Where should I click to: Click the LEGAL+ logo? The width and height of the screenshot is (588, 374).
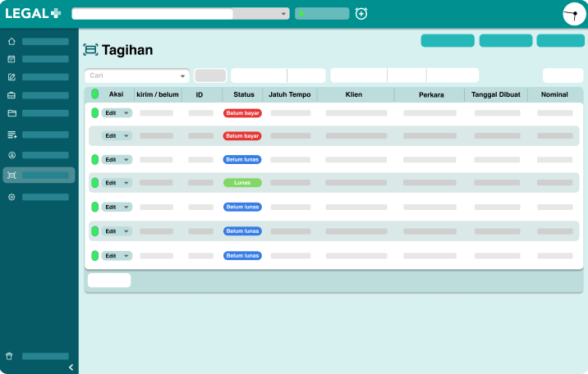pos(33,13)
